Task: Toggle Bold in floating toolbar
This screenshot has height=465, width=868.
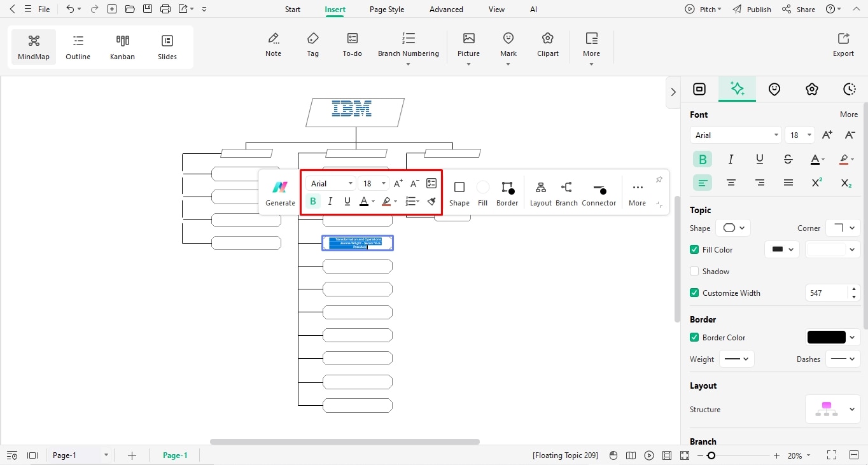Action: [x=312, y=201]
